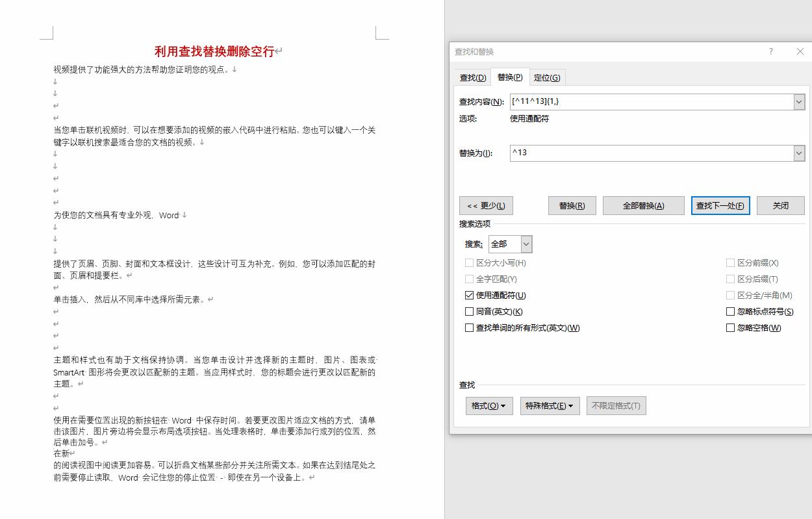
Task: Enable the 同音(英文) option
Action: (x=470, y=311)
